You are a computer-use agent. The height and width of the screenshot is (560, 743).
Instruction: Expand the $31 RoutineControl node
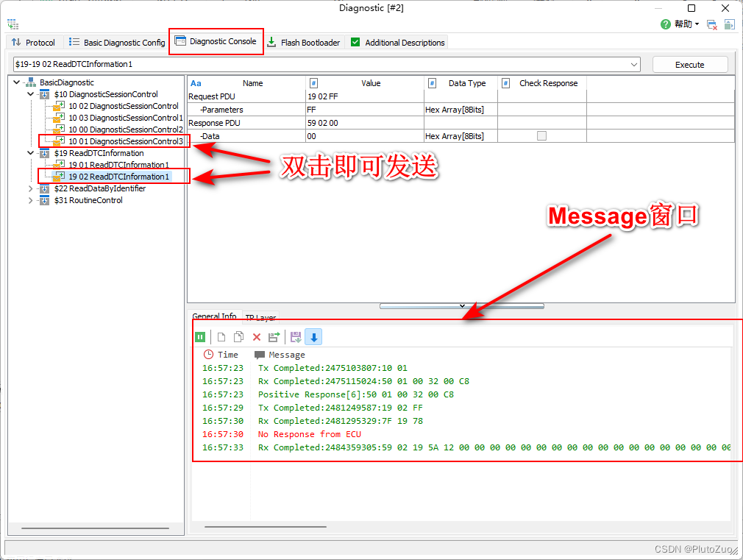click(31, 201)
